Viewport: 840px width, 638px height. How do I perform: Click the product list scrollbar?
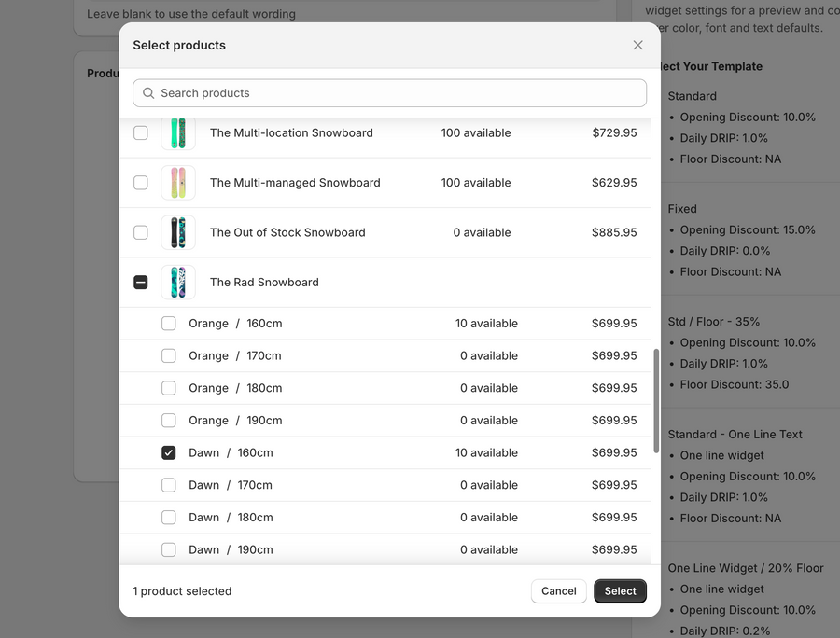coord(655,401)
